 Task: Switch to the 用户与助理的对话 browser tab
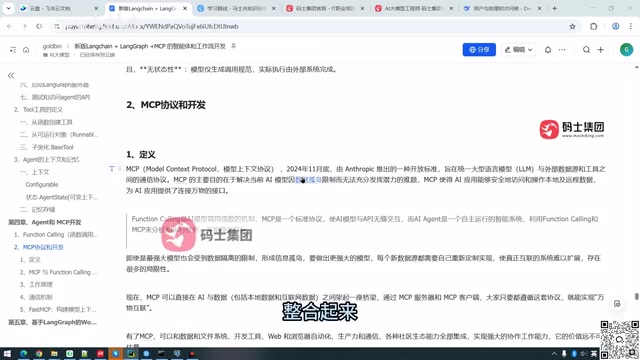tap(503, 8)
